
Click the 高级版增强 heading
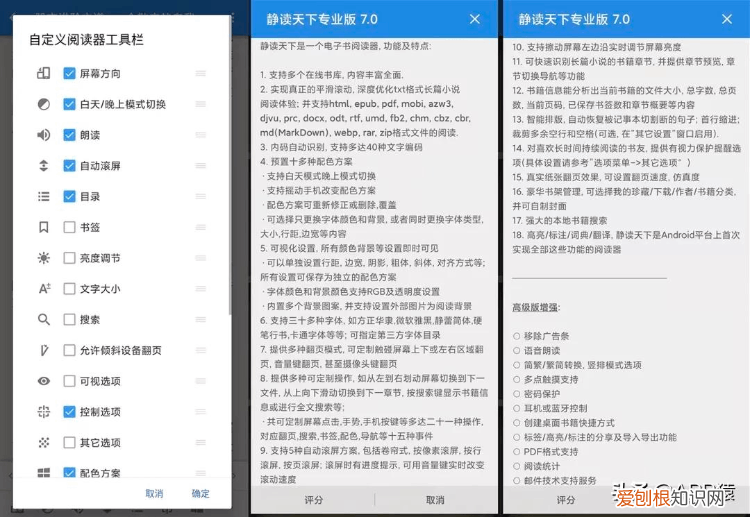click(x=536, y=308)
